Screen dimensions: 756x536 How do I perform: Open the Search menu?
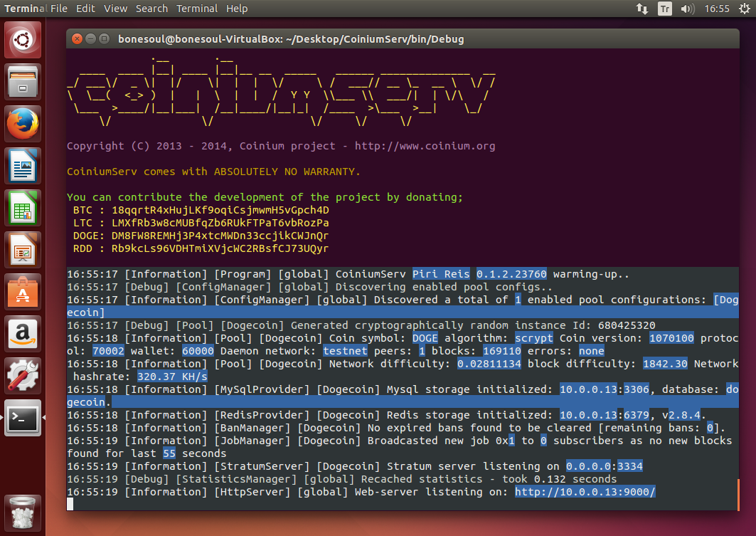pos(152,9)
